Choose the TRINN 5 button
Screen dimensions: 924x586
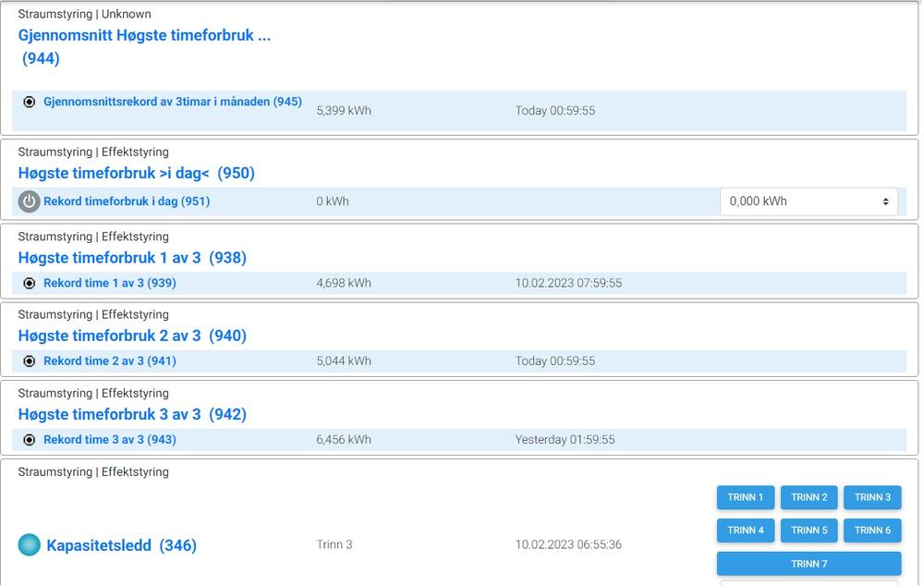(808, 531)
